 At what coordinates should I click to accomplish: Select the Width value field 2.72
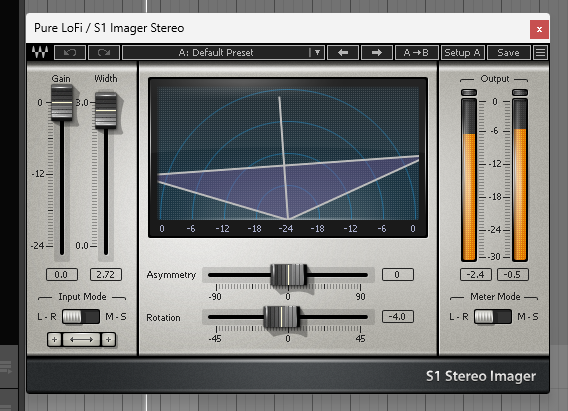pos(106,274)
